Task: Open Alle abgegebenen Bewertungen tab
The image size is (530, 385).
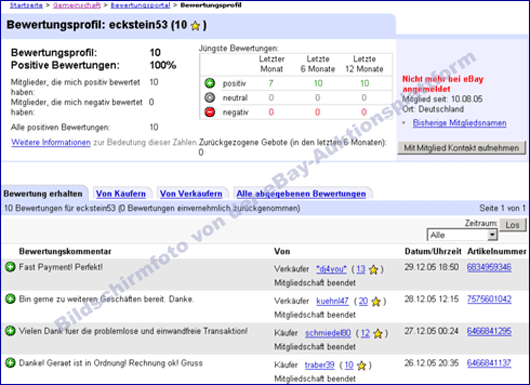Action: pos(301,194)
